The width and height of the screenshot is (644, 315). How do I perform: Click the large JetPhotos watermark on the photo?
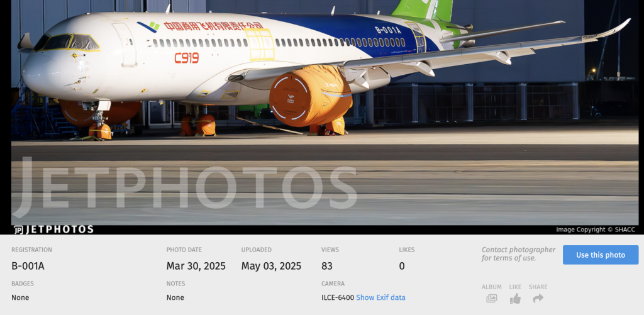click(x=185, y=187)
